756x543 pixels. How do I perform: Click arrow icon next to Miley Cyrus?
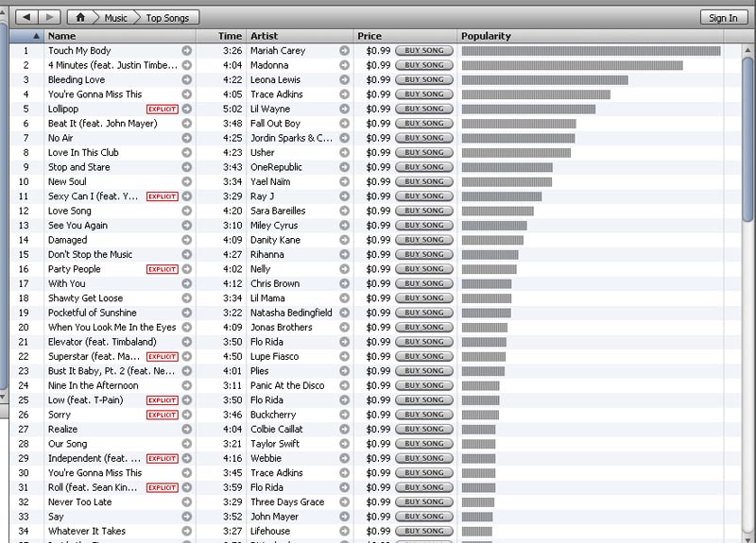click(x=344, y=225)
